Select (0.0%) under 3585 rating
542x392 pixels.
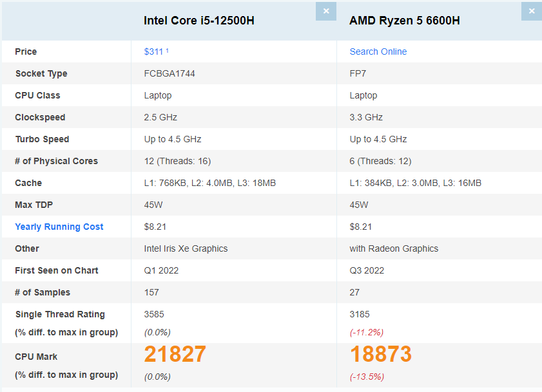[157, 333]
